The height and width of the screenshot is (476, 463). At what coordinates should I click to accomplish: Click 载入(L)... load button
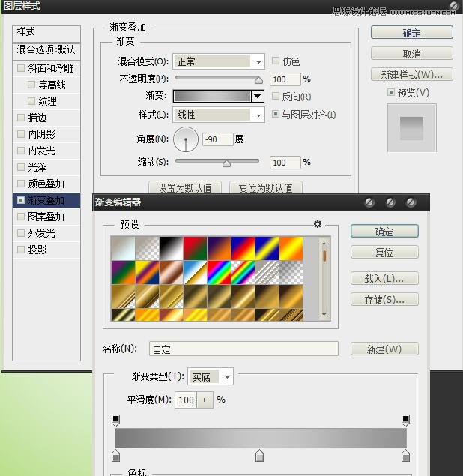click(384, 278)
